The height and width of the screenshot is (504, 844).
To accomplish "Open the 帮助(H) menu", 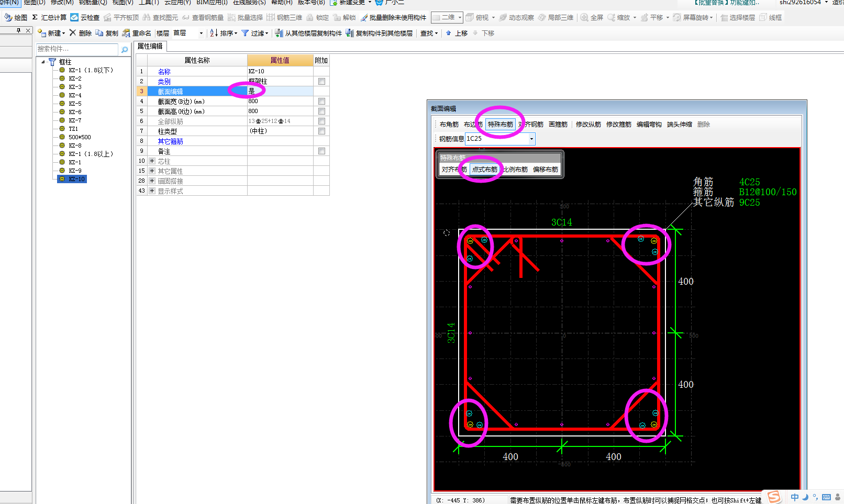I will (x=282, y=3).
